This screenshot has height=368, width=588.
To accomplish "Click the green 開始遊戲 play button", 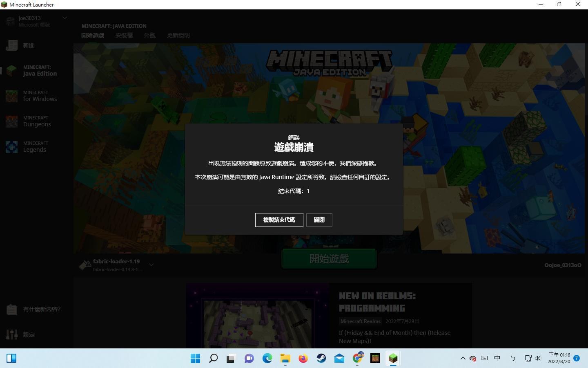I will coord(329,259).
